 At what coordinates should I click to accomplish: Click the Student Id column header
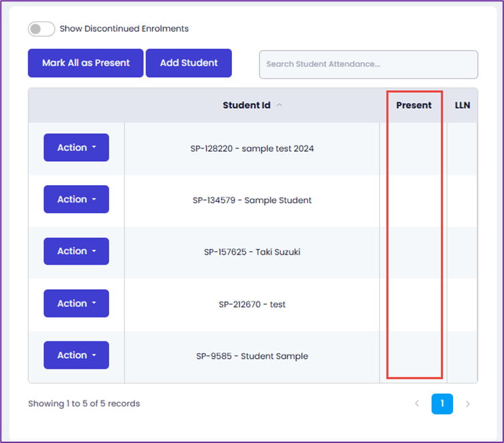coord(247,105)
